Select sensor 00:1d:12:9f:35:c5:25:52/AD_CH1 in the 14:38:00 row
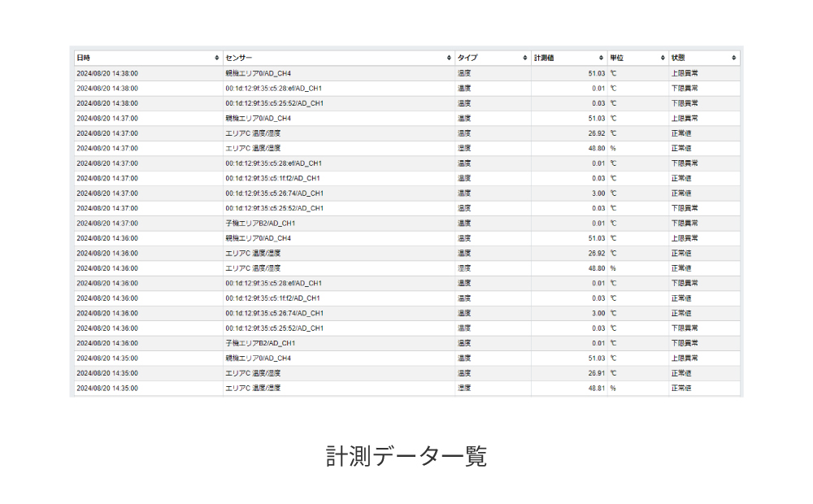The width and height of the screenshot is (813, 504). pyautogui.click(x=274, y=104)
